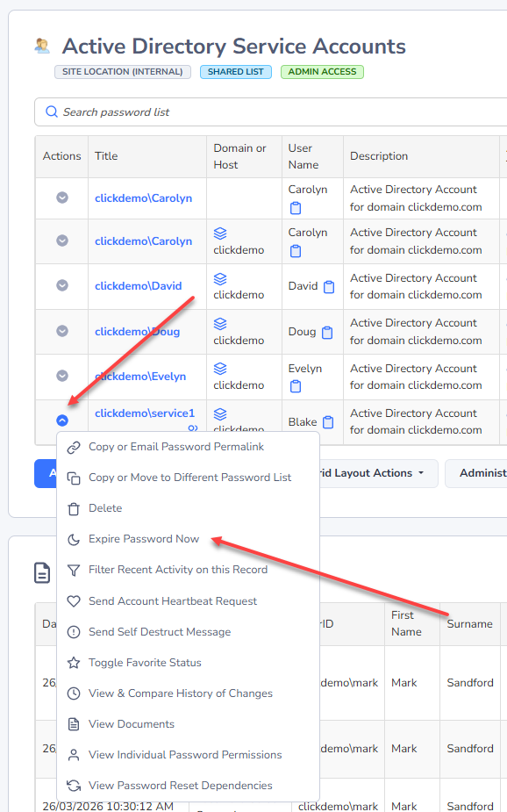This screenshot has height=812, width=507.
Task: Open the clickdemo\service1 title link
Action: (x=145, y=413)
